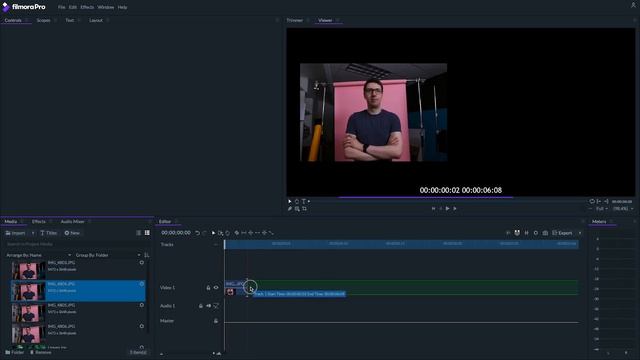640x360 pixels.
Task: Switch to the Audio Mixer tab
Action: coord(72,222)
